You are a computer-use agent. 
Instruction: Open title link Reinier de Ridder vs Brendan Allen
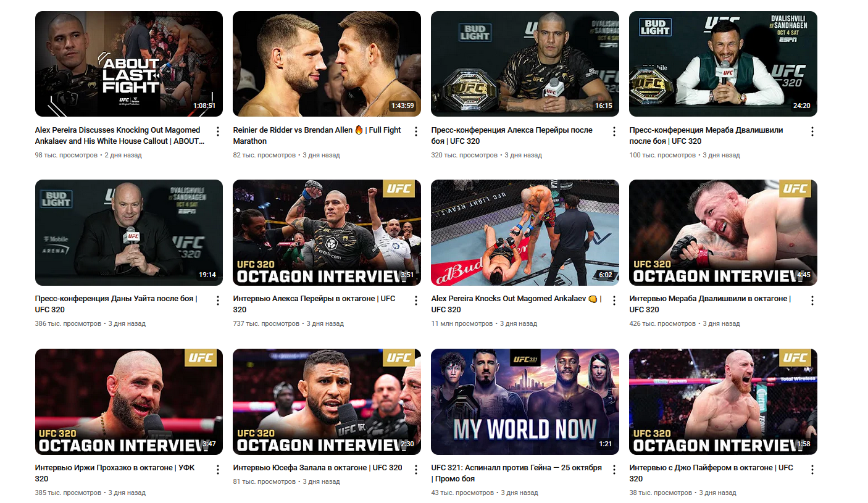pyautogui.click(x=317, y=135)
